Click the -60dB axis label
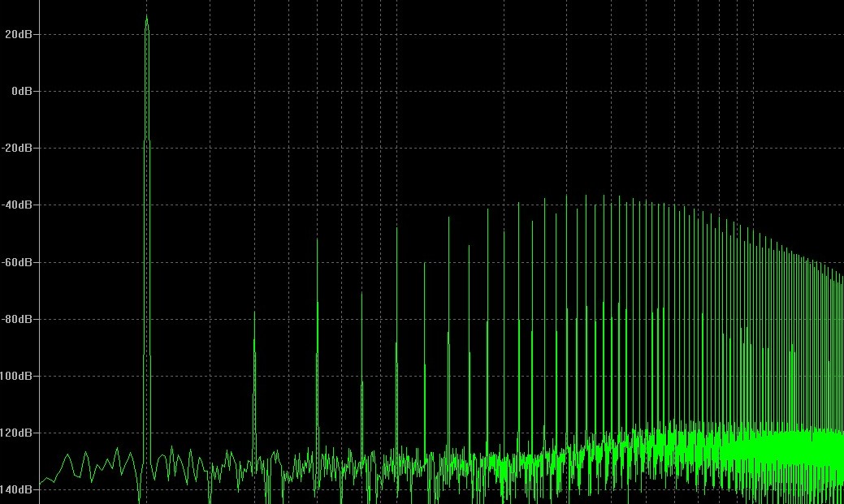Screen dimensions: 844x504 (17, 262)
